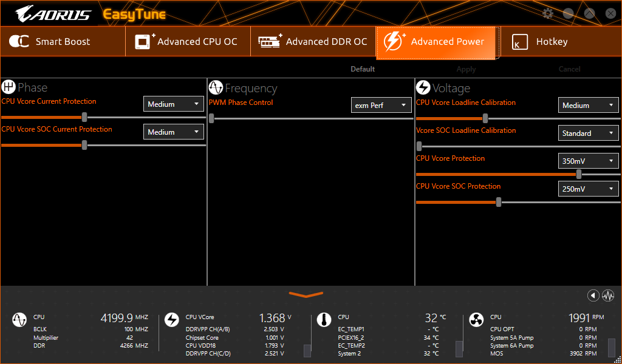Click the Chipset Core voltage row

[x=235, y=338]
